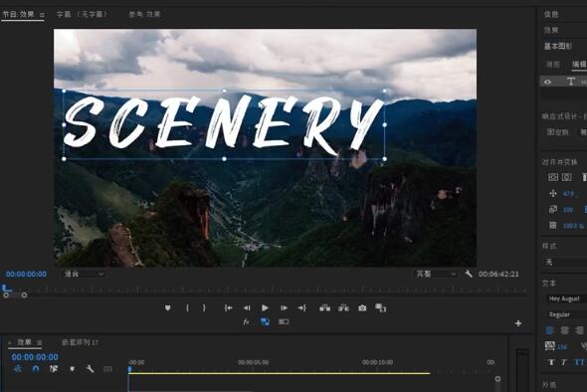The image size is (587, 392).
Task: Jump to Out point
Action: point(302,307)
